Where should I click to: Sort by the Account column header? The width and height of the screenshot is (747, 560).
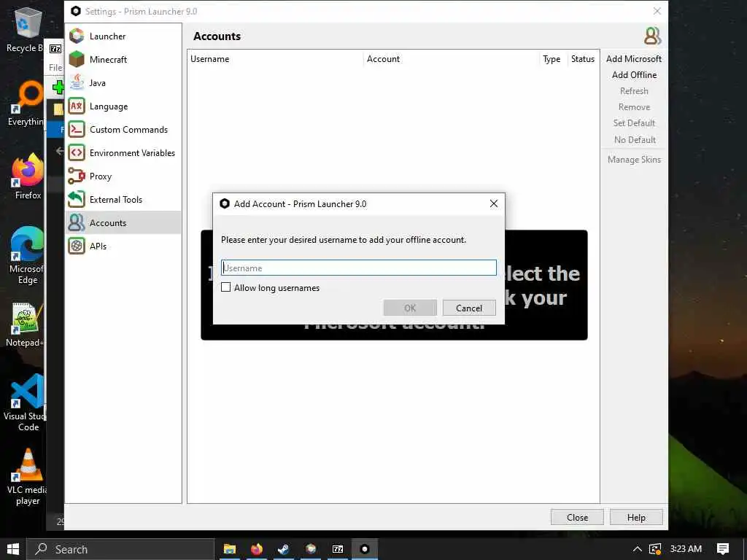(451, 58)
